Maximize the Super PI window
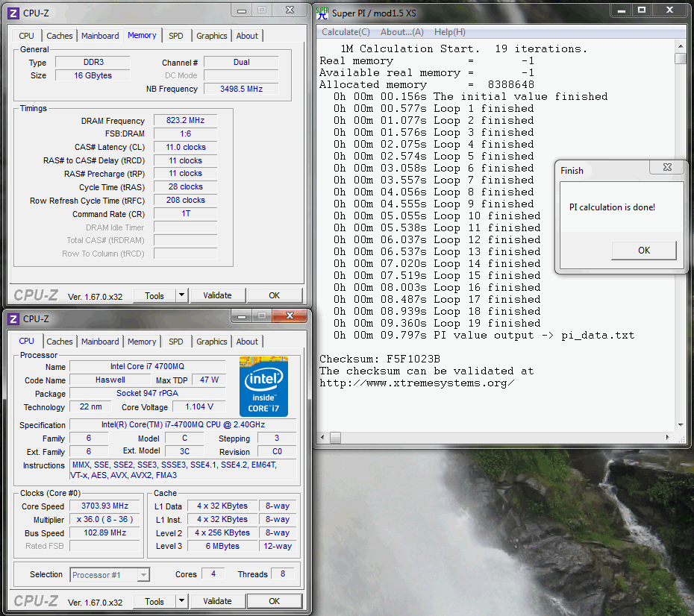This screenshot has width=694, height=616. click(x=642, y=10)
